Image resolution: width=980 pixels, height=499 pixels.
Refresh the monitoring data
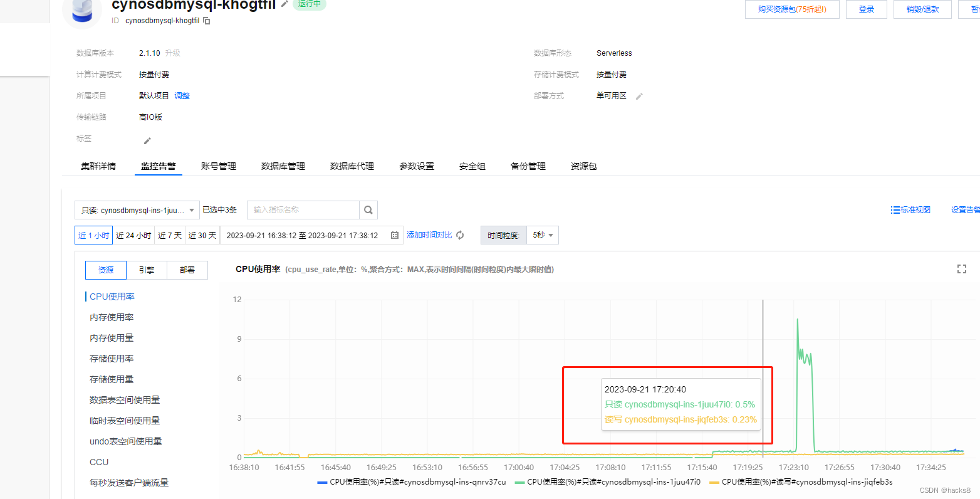coord(461,235)
